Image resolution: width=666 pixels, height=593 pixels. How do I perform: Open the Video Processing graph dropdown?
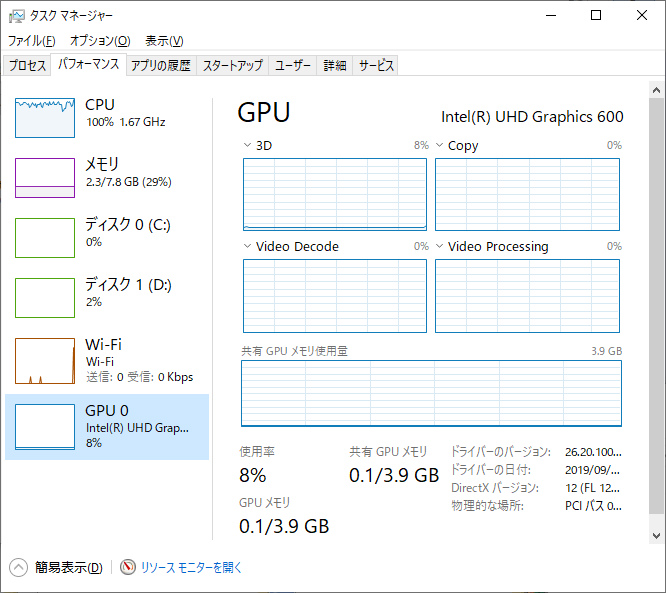click(x=440, y=246)
